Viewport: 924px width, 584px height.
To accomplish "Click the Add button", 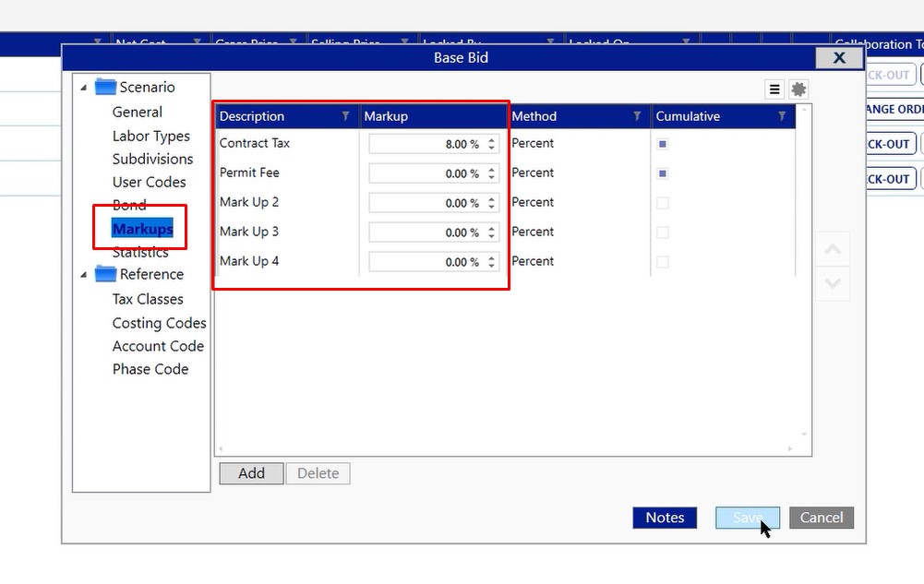I will click(251, 473).
